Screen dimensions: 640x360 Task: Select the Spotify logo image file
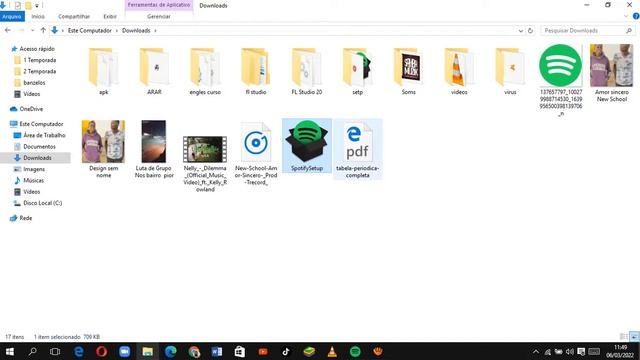(x=560, y=80)
